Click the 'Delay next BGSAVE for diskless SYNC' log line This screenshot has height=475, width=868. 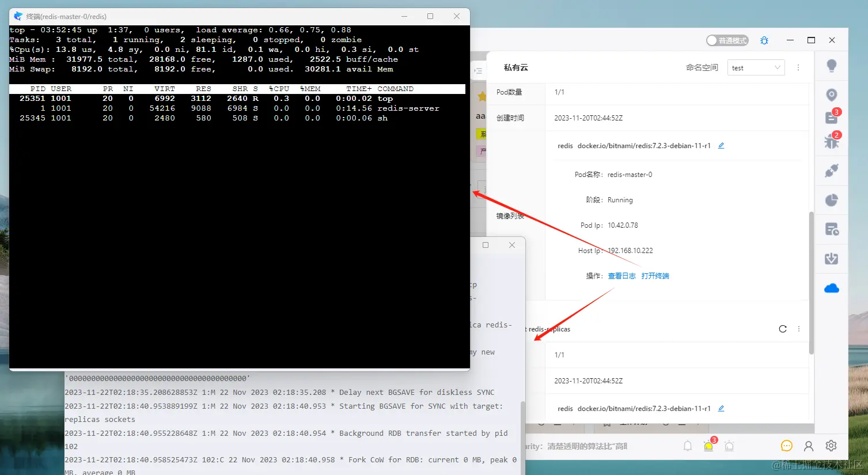(279, 393)
